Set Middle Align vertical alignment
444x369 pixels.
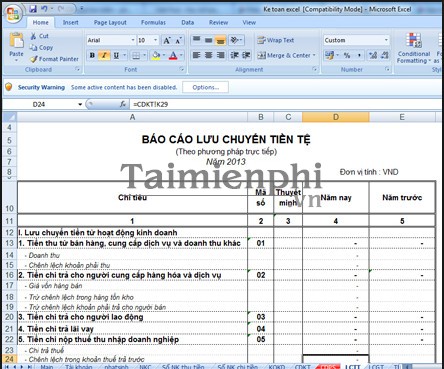(x=209, y=40)
